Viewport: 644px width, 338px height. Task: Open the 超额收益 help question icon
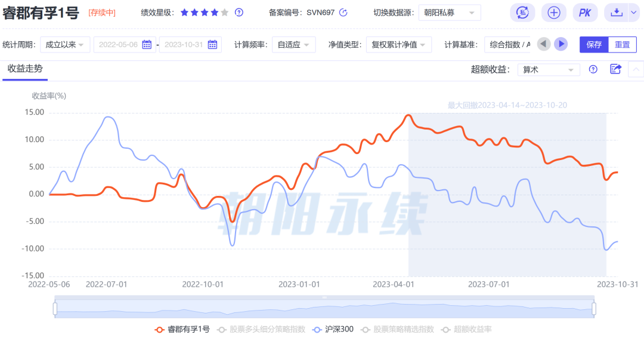[x=593, y=69]
